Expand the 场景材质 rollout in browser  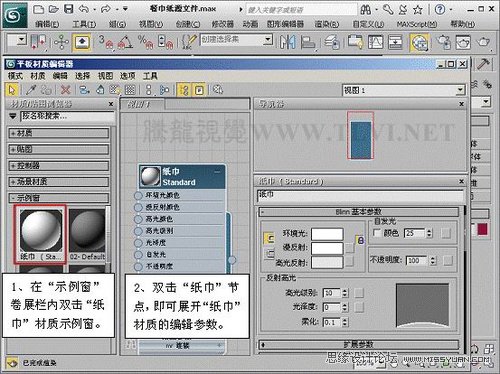coord(59,182)
